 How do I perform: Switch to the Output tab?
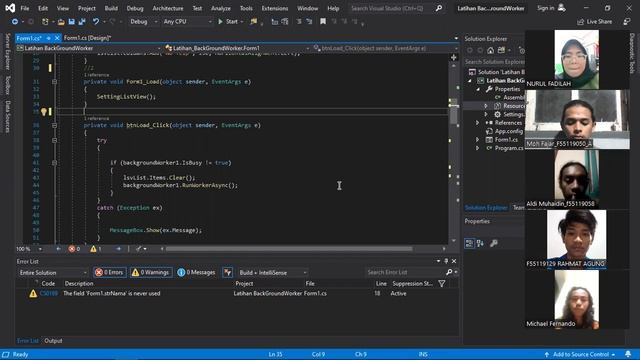click(53, 340)
